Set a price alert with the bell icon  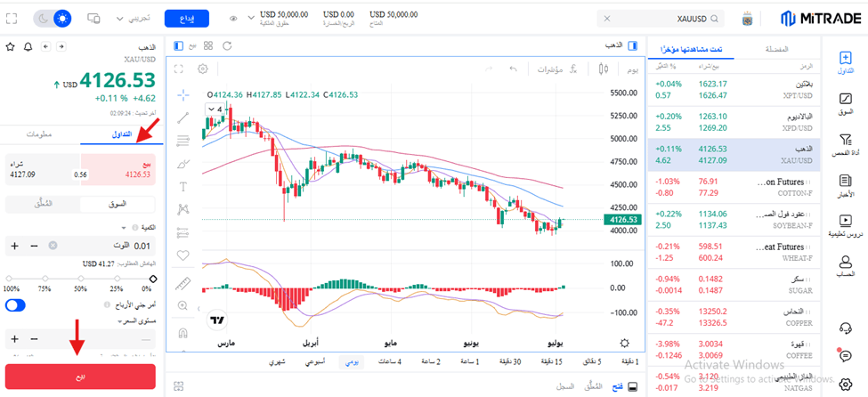click(x=28, y=46)
